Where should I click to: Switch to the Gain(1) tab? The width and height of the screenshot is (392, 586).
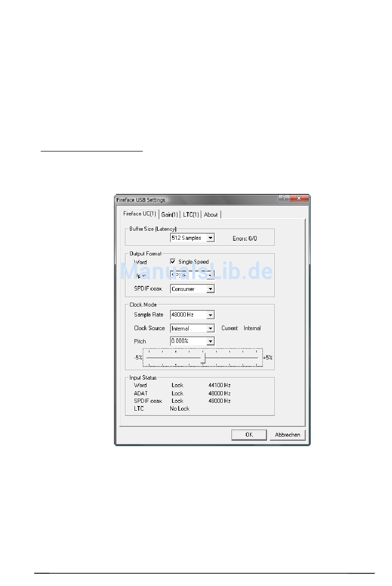(x=169, y=215)
